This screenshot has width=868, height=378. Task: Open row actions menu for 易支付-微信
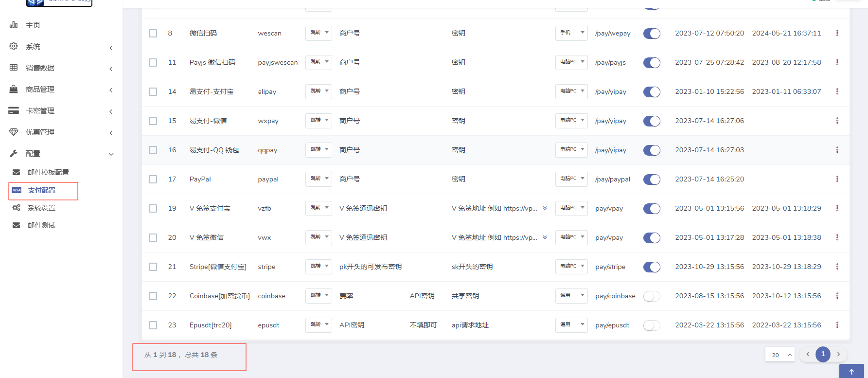click(837, 121)
